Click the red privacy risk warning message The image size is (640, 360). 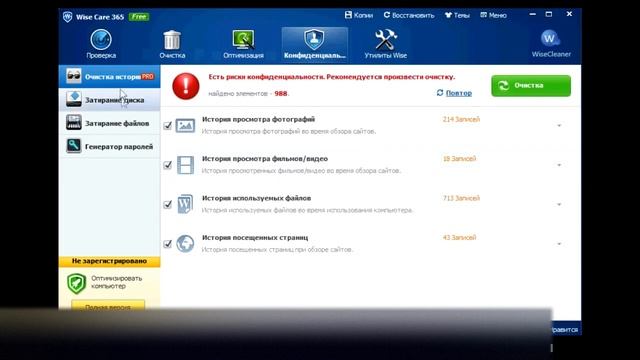(x=331, y=77)
